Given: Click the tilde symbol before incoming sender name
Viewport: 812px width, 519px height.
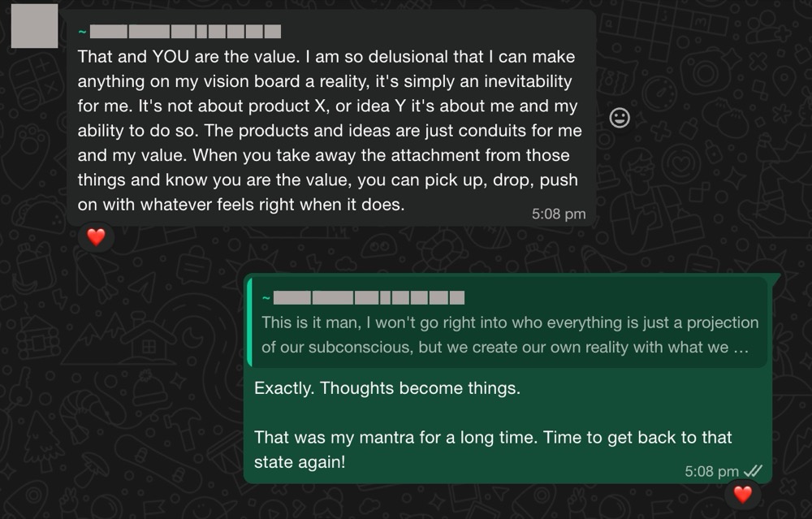Looking at the screenshot, I should [x=82, y=32].
